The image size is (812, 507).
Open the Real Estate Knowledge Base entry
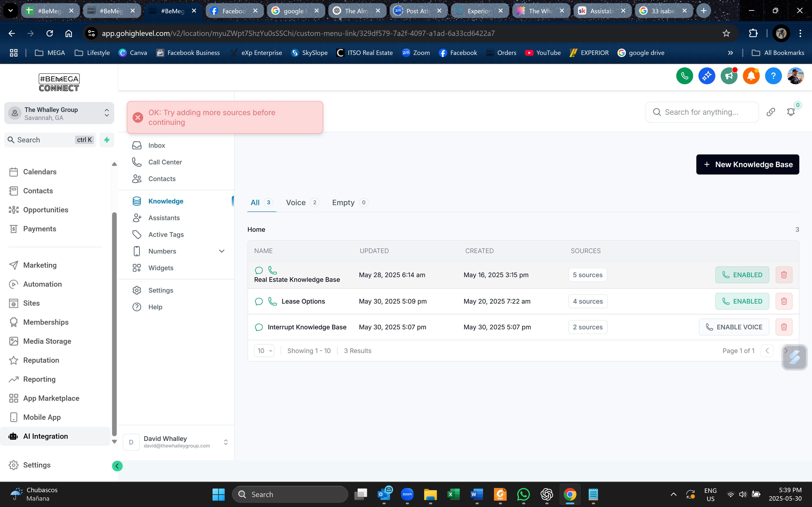pos(297,279)
